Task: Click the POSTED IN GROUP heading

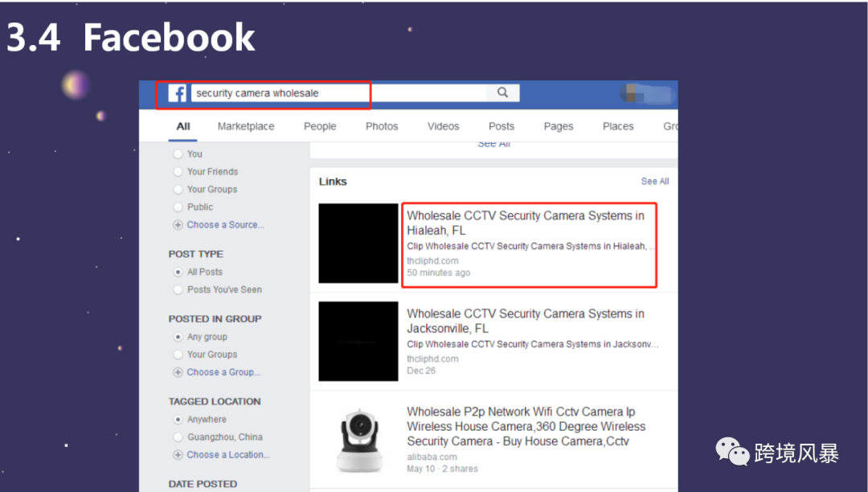Action: pos(215,319)
